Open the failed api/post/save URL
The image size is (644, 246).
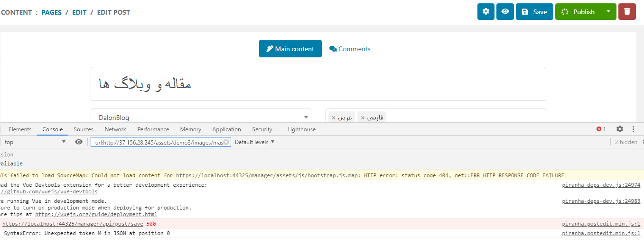click(73, 224)
